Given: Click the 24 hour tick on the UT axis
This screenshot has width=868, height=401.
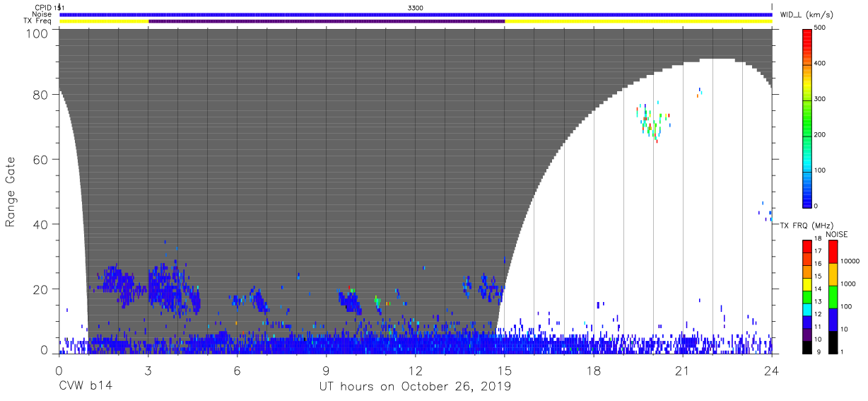Looking at the screenshot, I should (771, 370).
